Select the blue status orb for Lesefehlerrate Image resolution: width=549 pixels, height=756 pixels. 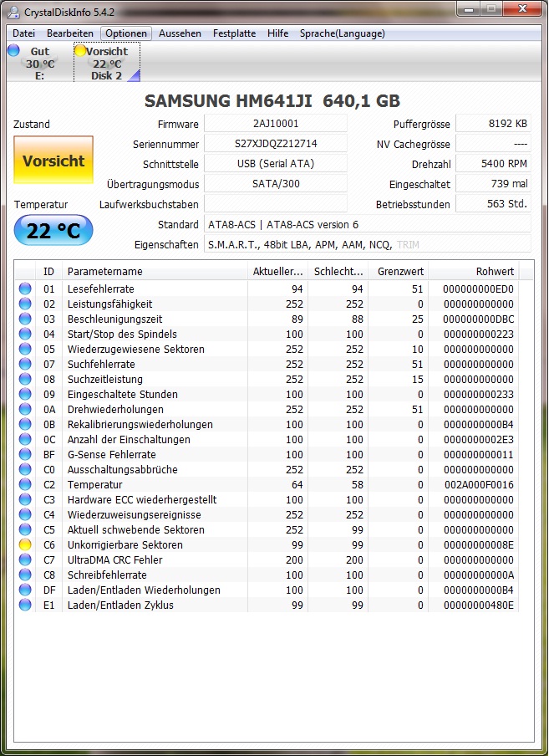point(24,289)
